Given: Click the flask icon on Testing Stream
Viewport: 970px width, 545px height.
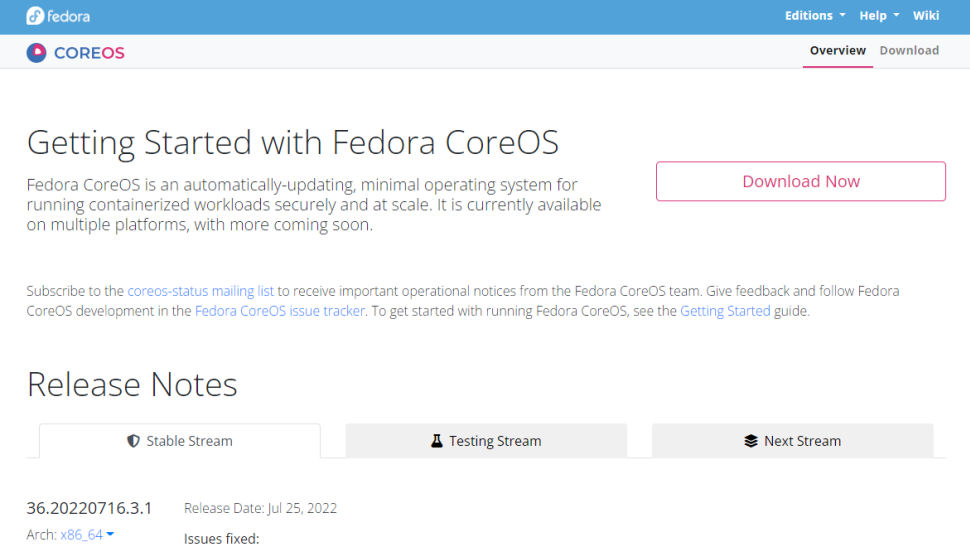Looking at the screenshot, I should pos(437,441).
